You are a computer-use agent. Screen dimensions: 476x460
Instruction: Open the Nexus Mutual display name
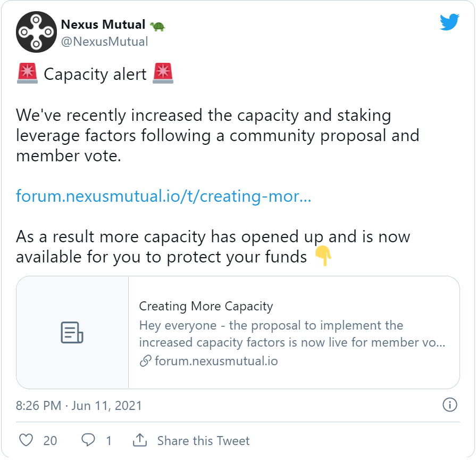pos(103,24)
